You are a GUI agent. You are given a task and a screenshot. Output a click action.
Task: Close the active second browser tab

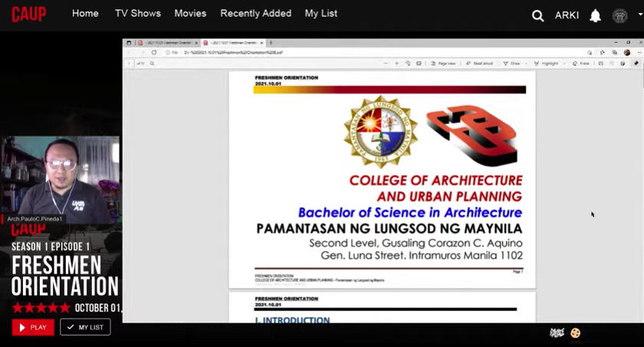(x=261, y=43)
